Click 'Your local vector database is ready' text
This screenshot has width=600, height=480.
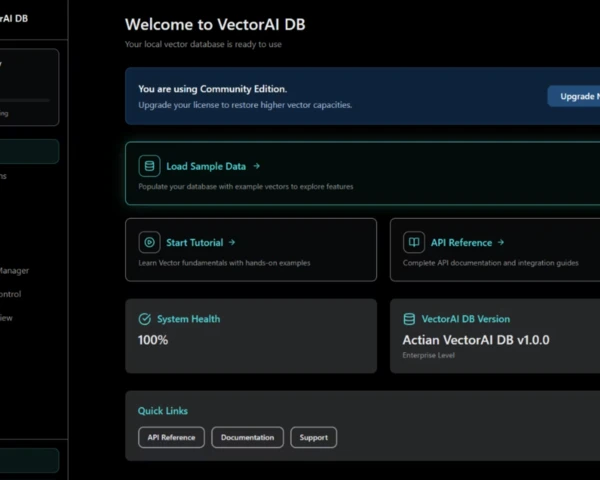tap(203, 44)
